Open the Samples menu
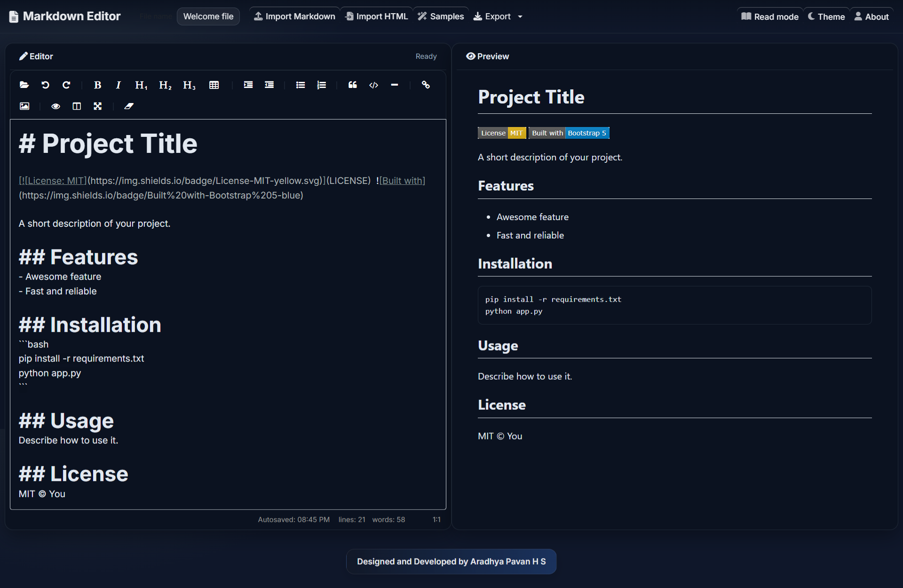This screenshot has width=903, height=588. (x=441, y=16)
